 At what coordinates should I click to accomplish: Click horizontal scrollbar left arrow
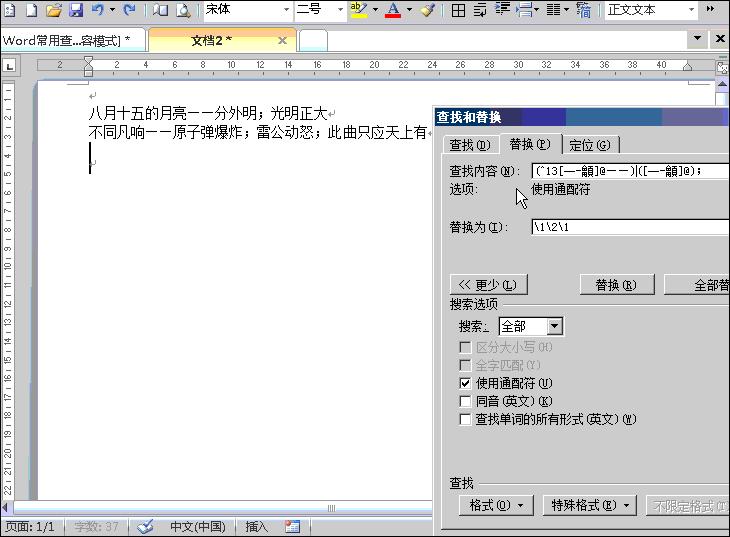click(6, 507)
